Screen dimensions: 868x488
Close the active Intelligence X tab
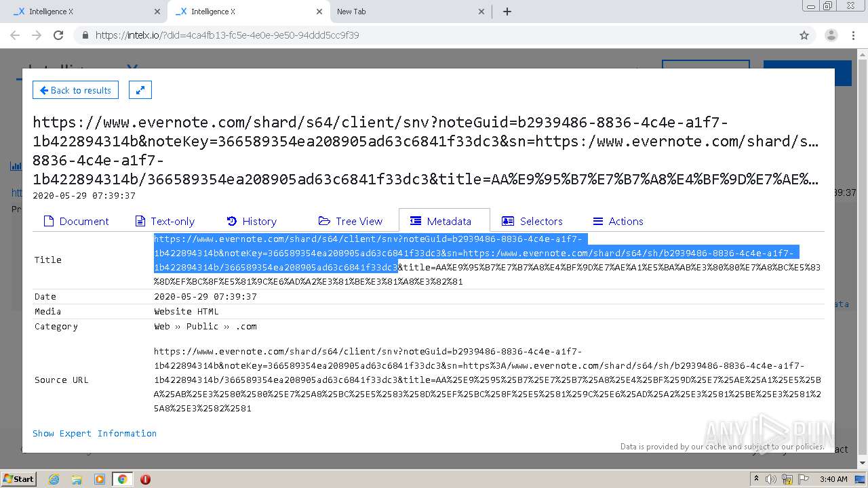pyautogui.click(x=319, y=12)
